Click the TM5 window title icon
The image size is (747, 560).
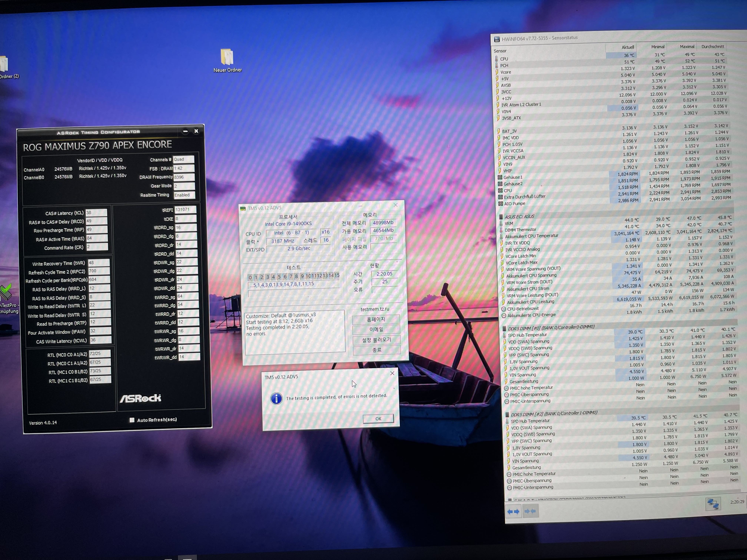[243, 208]
